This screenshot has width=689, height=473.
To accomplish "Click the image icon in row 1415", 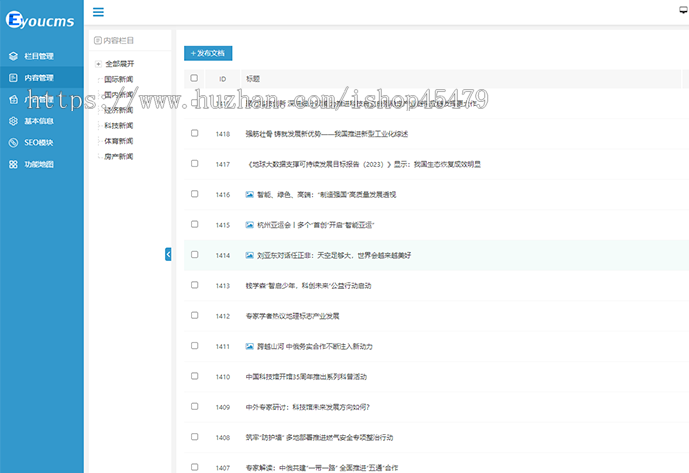I will (x=250, y=225).
